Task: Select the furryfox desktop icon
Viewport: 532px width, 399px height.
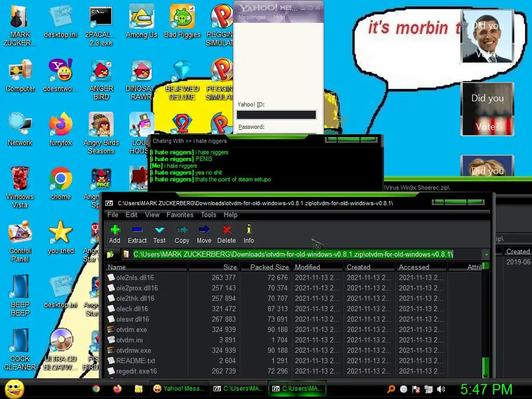Action: (x=61, y=129)
